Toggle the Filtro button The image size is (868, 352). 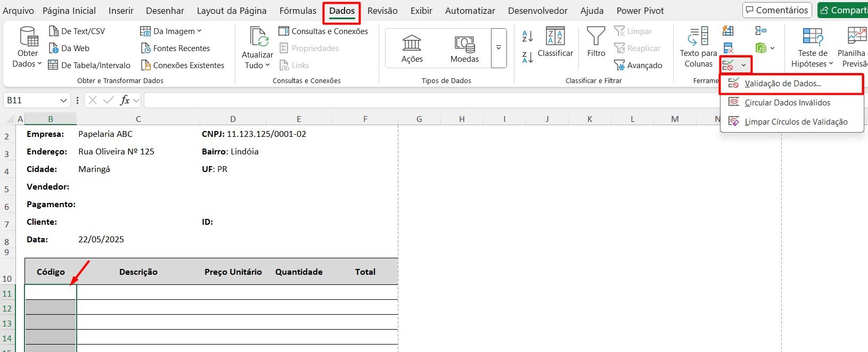[596, 42]
